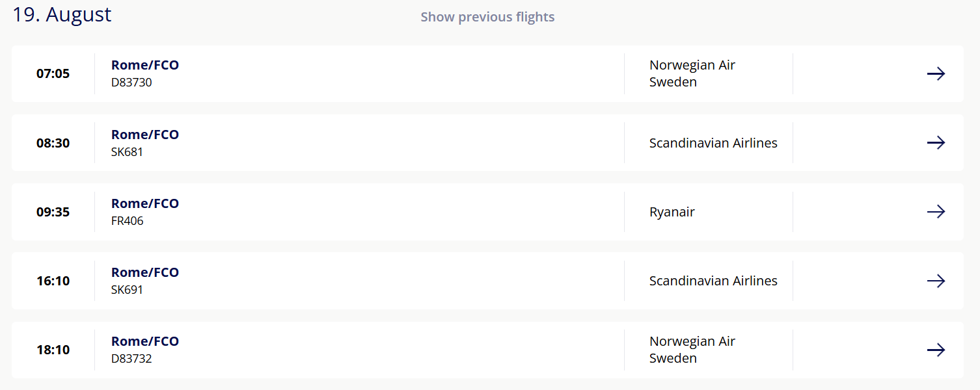This screenshot has height=390, width=980.
Task: Click Norwegian Air Sweden on the 18:10 flight
Action: tap(692, 350)
